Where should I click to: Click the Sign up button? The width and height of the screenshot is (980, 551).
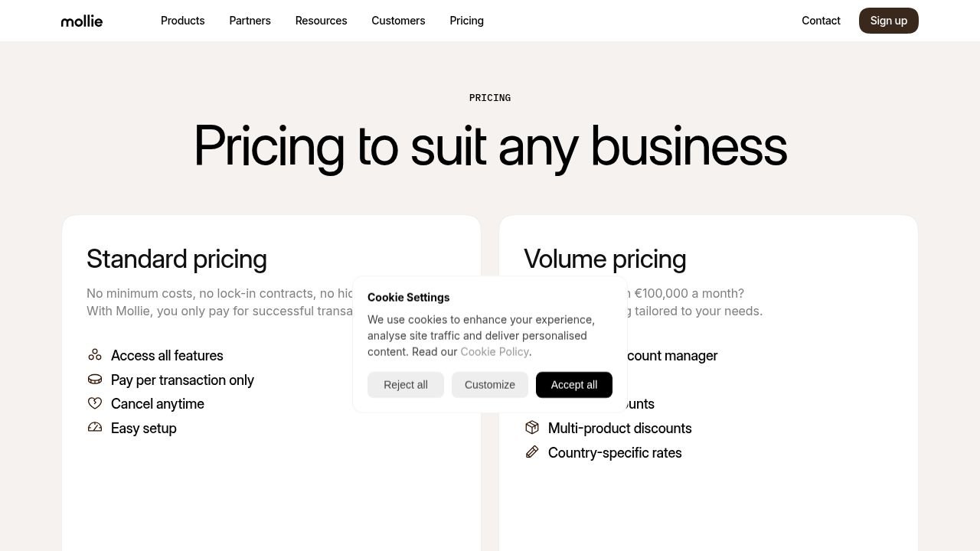pyautogui.click(x=889, y=21)
